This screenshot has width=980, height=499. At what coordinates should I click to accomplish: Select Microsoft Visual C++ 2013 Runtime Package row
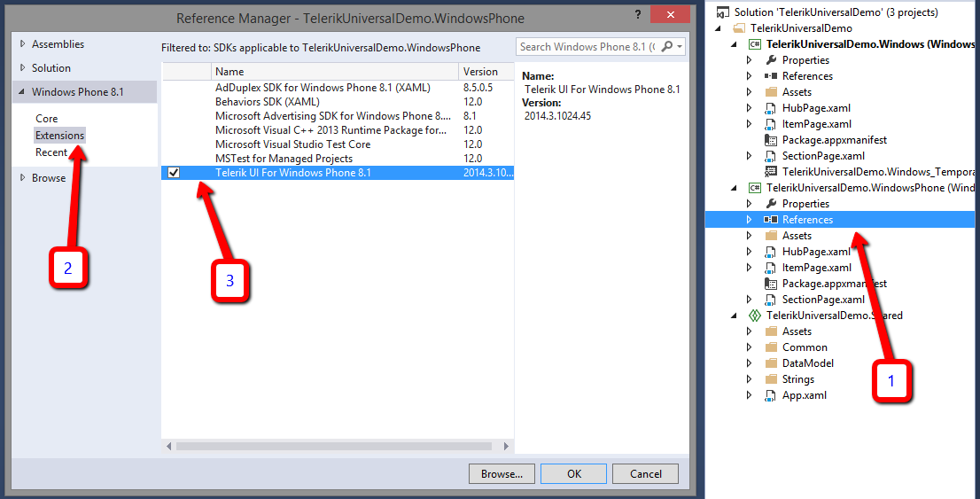[x=338, y=130]
